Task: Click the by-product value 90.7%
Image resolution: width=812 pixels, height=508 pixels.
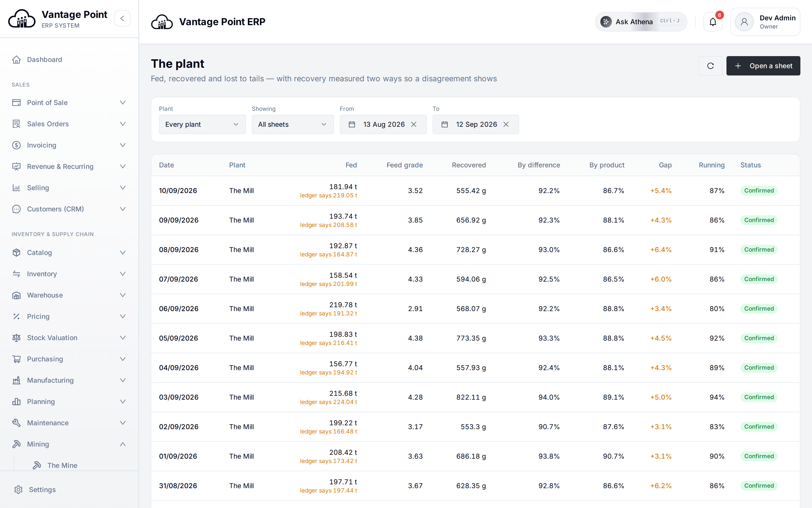Action: click(613, 456)
